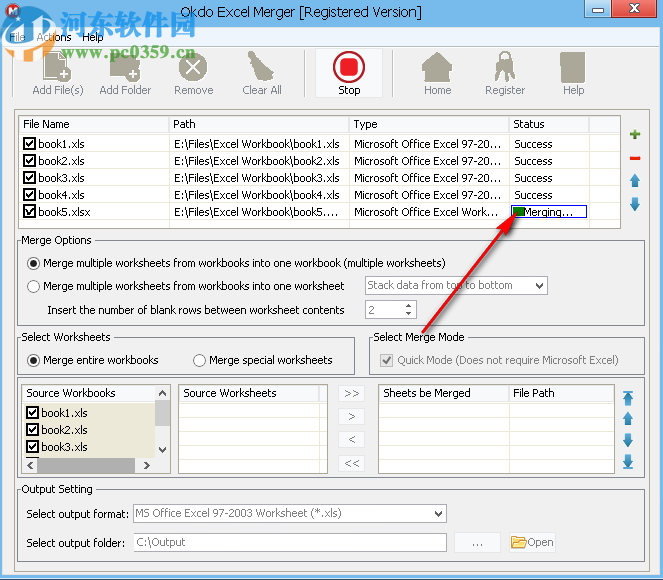
Task: Move file up with blue arrow
Action: (x=635, y=181)
